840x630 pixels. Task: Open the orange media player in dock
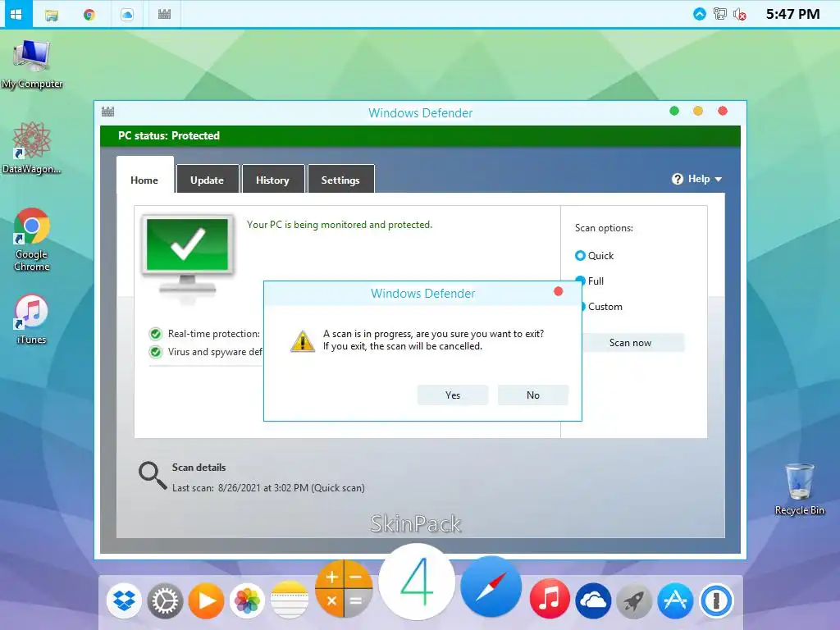(x=206, y=600)
